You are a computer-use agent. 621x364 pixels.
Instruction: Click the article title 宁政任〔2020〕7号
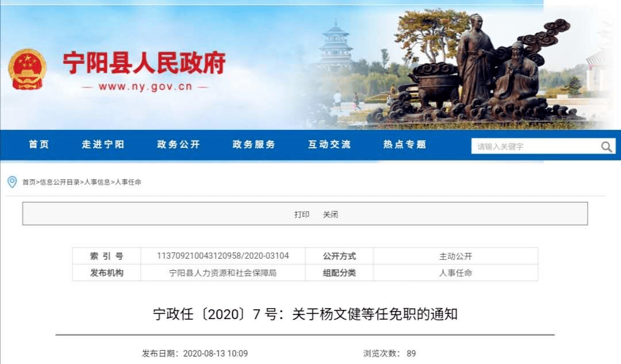tap(305, 315)
